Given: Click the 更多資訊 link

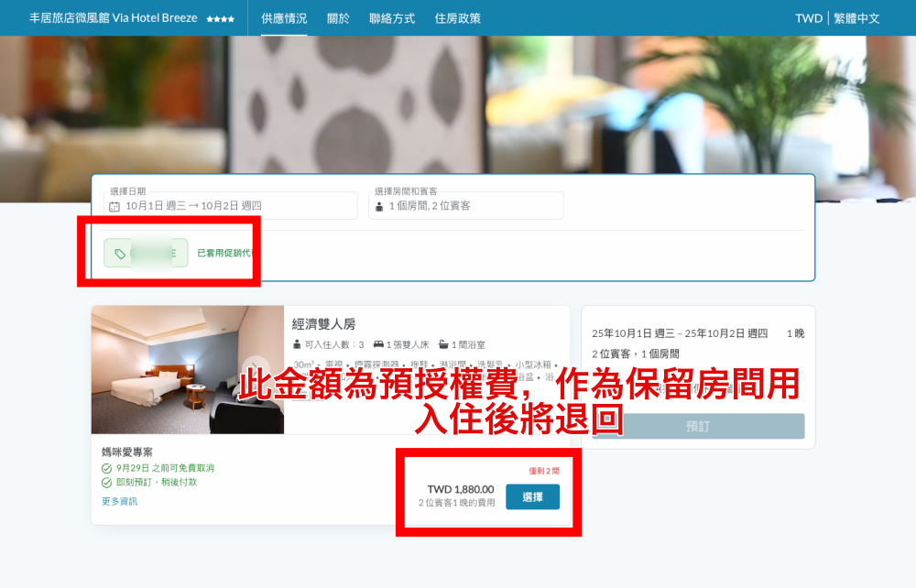Looking at the screenshot, I should pyautogui.click(x=119, y=502).
